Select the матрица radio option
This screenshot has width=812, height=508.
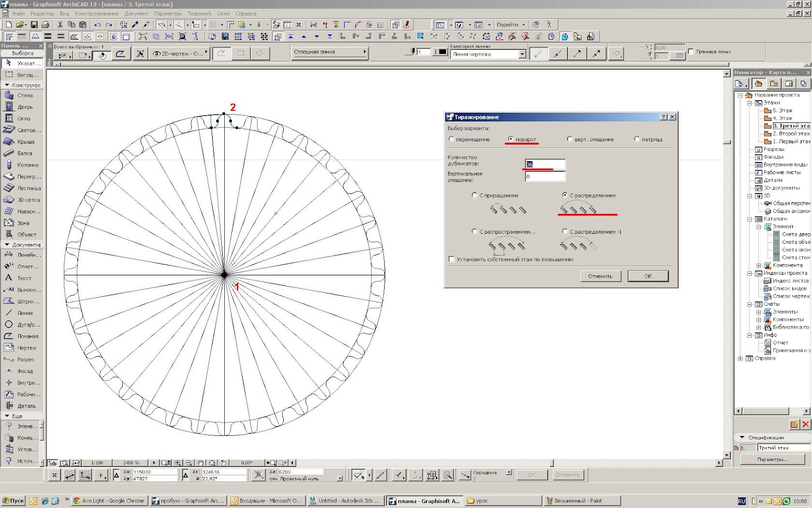pyautogui.click(x=637, y=139)
